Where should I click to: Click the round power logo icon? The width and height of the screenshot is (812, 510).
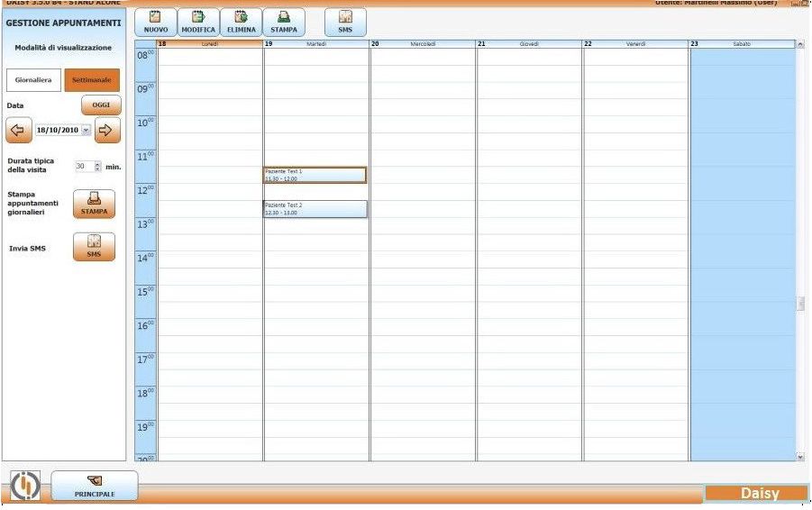coord(25,486)
